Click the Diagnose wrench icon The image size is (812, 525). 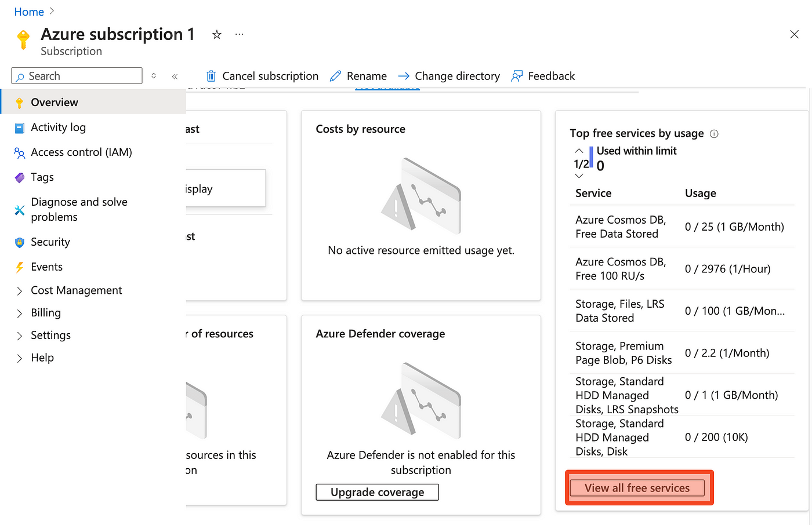coord(20,210)
